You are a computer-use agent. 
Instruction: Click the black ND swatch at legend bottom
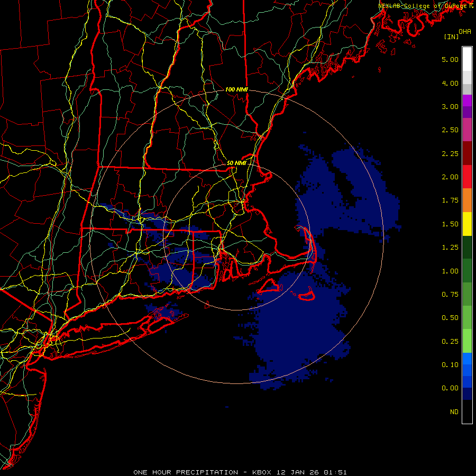[467, 411]
